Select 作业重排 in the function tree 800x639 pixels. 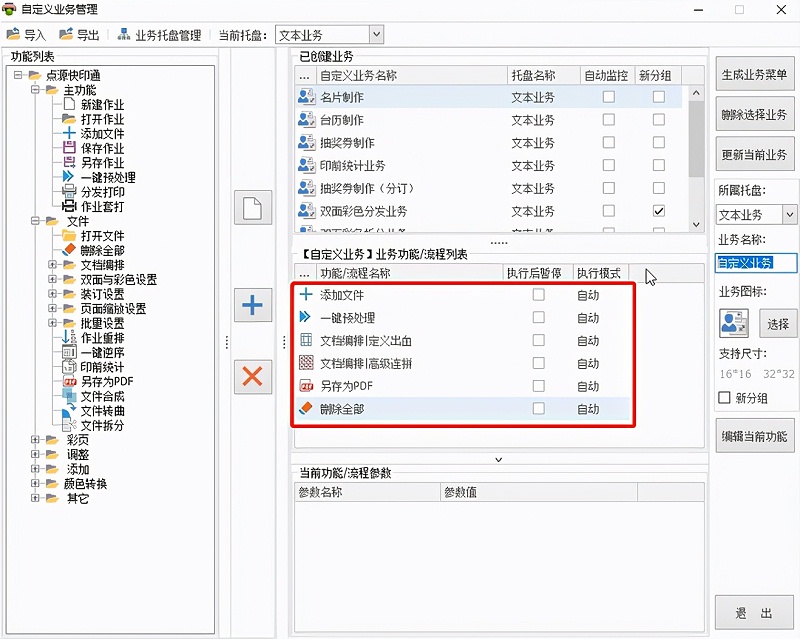point(102,338)
